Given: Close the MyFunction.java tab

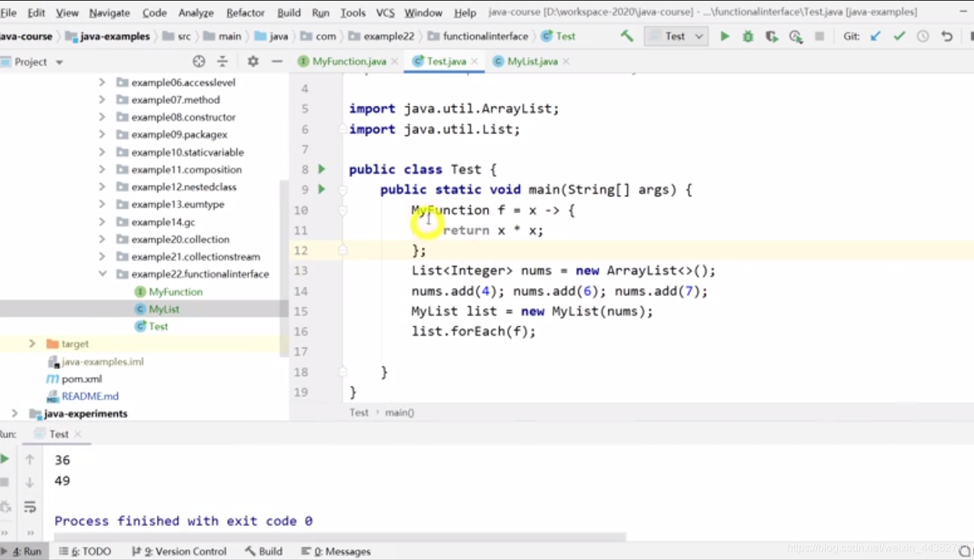Looking at the screenshot, I should point(395,62).
